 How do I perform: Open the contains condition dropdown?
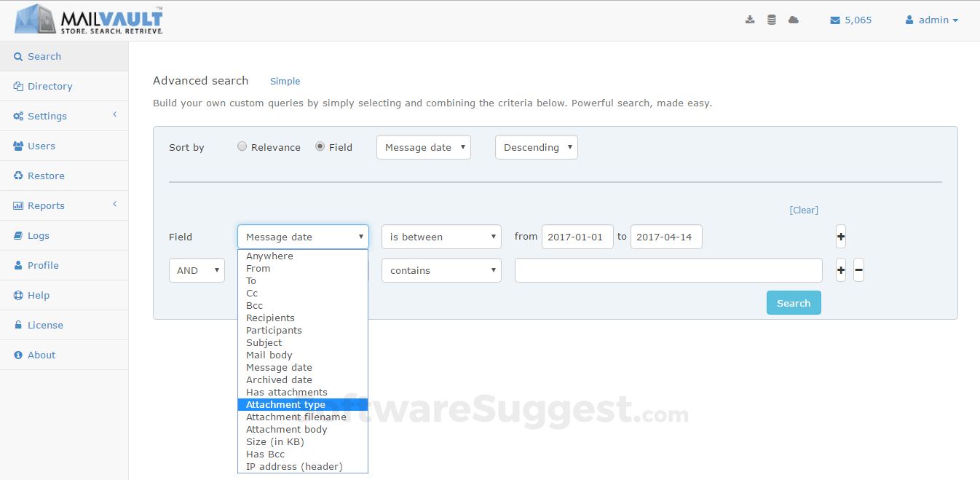pos(441,269)
